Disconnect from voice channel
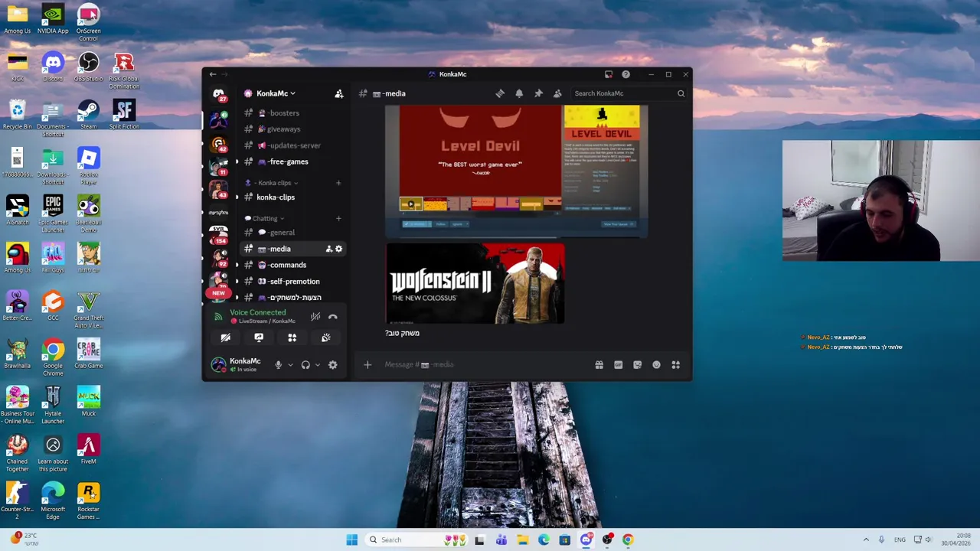The width and height of the screenshot is (980, 551). click(333, 316)
